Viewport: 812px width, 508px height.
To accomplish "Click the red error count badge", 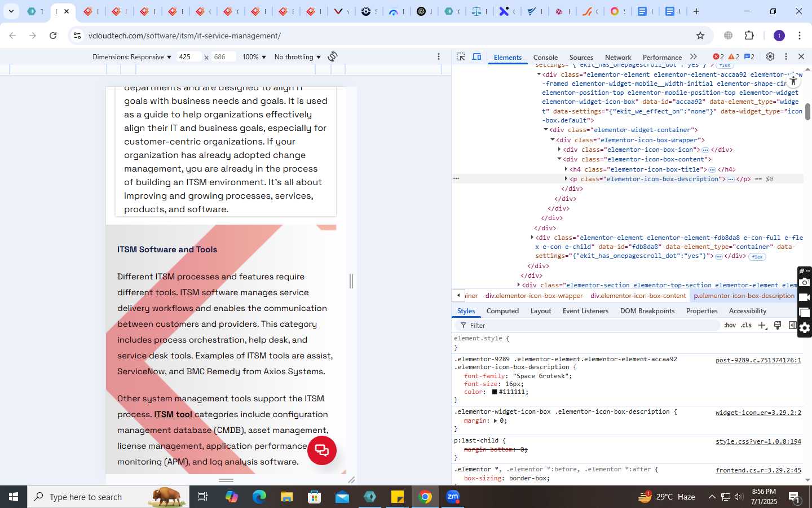I will pyautogui.click(x=718, y=56).
